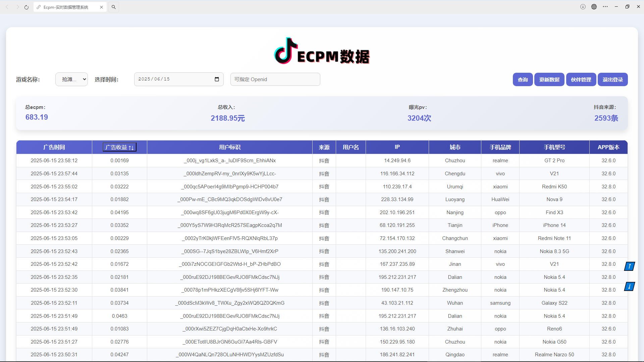Click the 更新数据 update data button
The height and width of the screenshot is (362, 644).
(x=549, y=79)
